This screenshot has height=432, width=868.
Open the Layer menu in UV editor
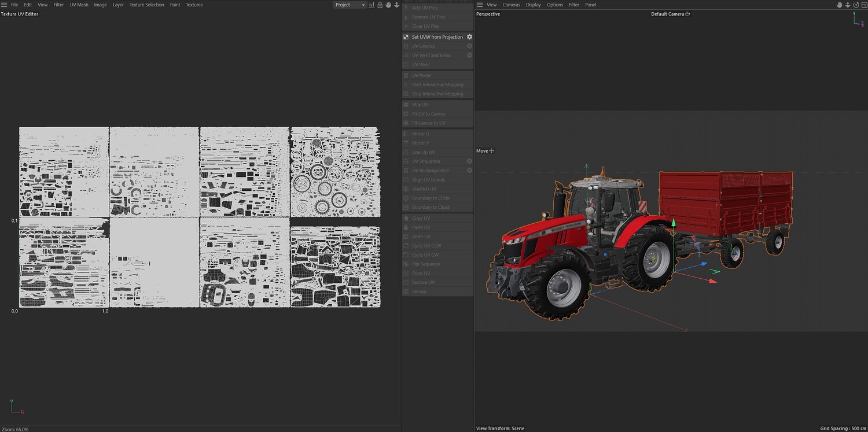pyautogui.click(x=118, y=5)
